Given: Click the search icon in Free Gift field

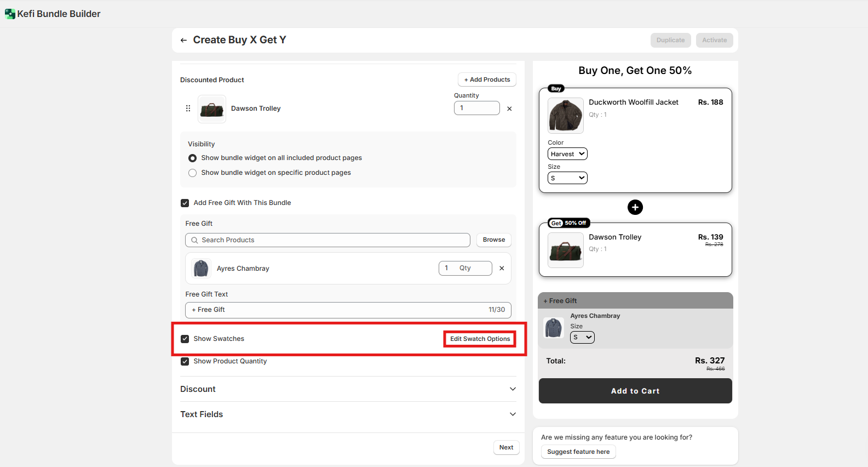Looking at the screenshot, I should point(194,240).
